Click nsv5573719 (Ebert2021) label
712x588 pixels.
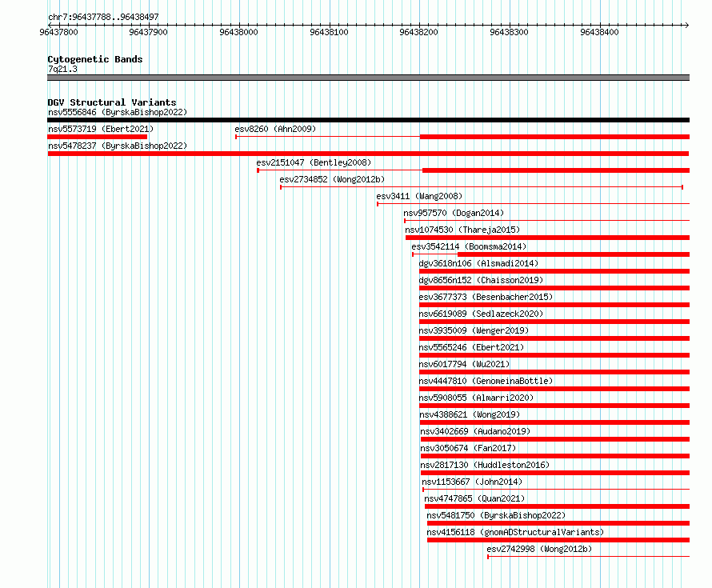click(101, 129)
